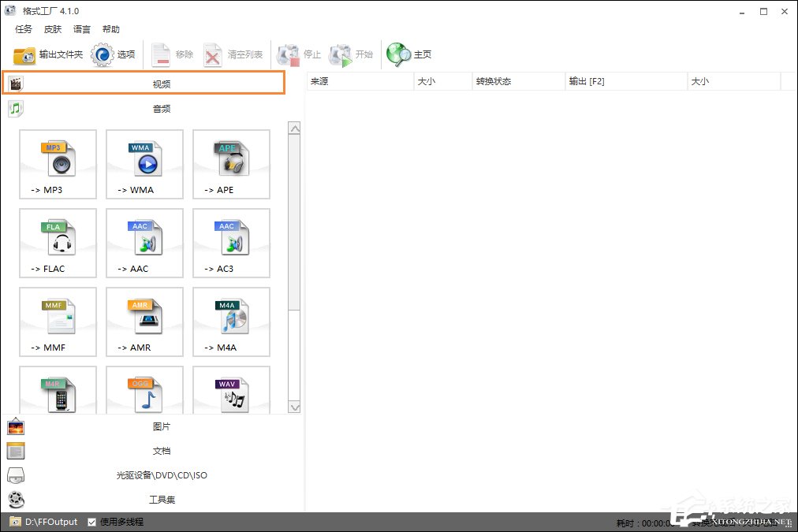Choose the WMA audio format icon
Viewport: 798px width, 532px height.
(145, 164)
